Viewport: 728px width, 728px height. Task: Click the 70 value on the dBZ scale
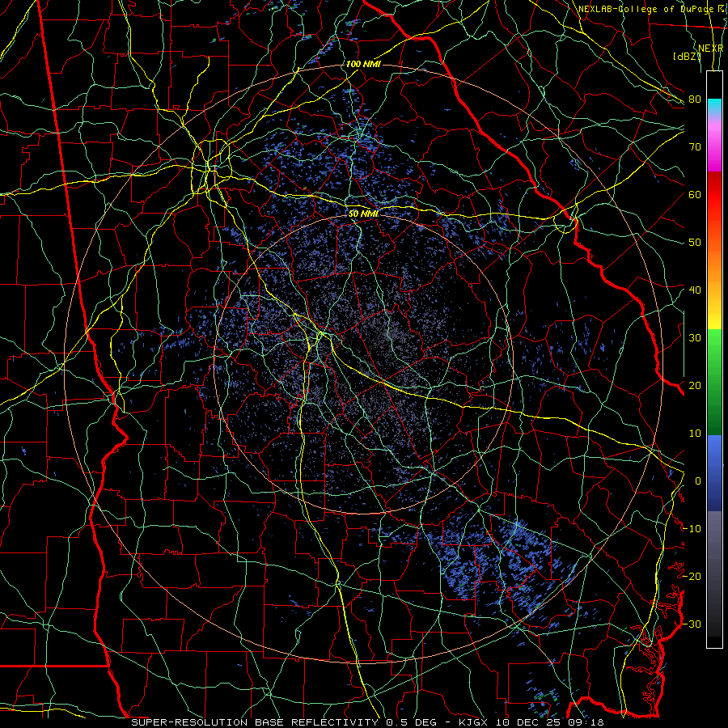695,147
